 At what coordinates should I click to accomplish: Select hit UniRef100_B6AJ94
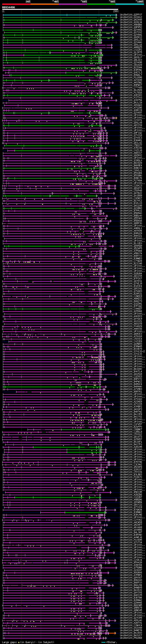coord(131,585)
